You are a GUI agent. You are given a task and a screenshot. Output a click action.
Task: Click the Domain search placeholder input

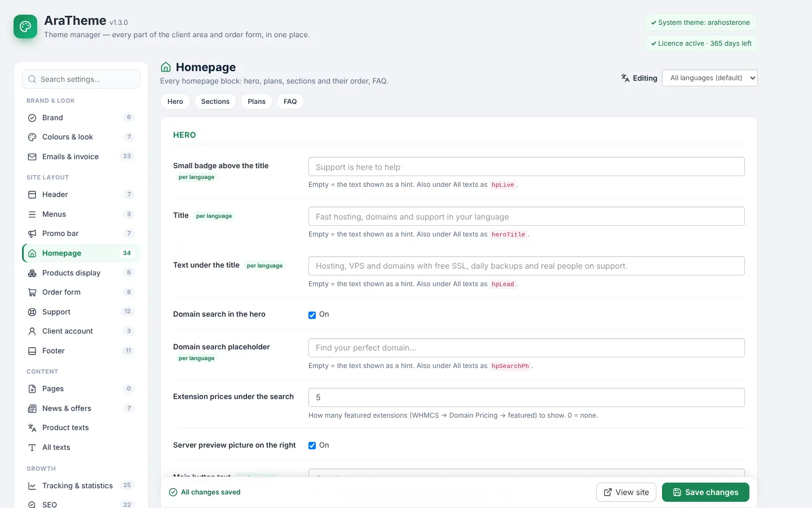click(x=526, y=348)
